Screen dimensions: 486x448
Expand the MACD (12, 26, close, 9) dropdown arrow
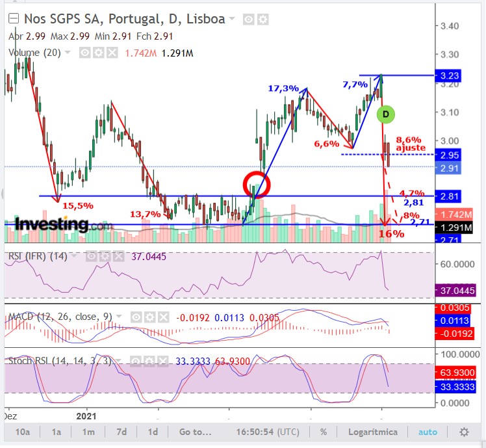119,317
